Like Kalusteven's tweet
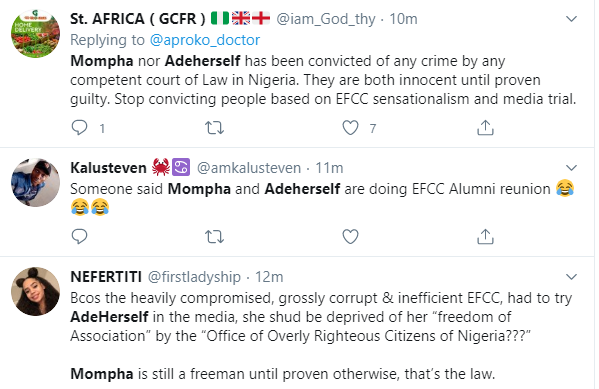599x389 pixels. (350, 237)
